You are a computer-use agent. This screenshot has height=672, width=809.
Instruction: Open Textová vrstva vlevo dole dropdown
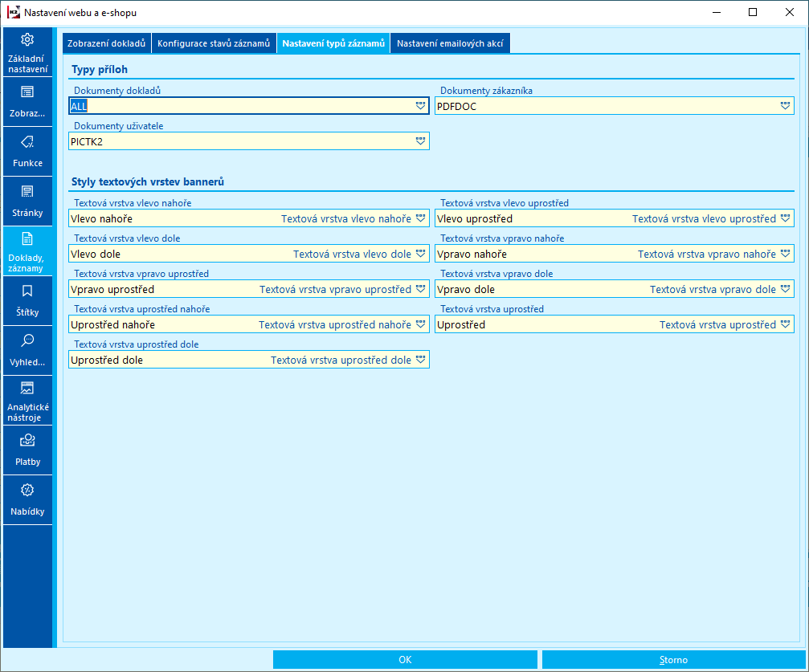(x=420, y=253)
